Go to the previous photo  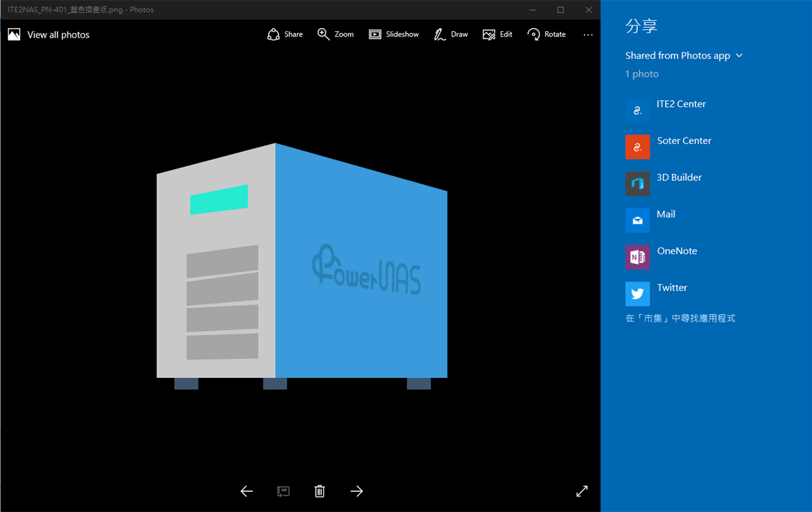[246, 491]
